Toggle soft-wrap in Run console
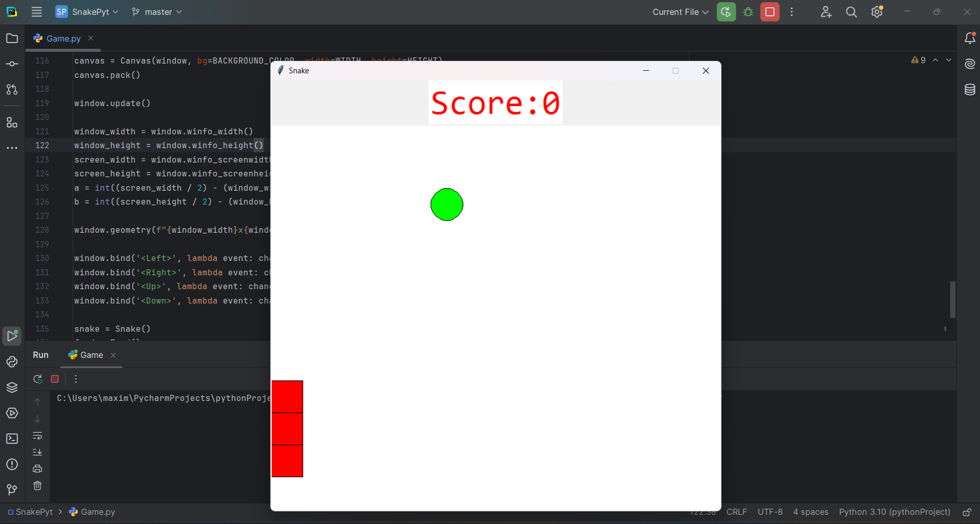This screenshot has width=980, height=524. (x=37, y=436)
